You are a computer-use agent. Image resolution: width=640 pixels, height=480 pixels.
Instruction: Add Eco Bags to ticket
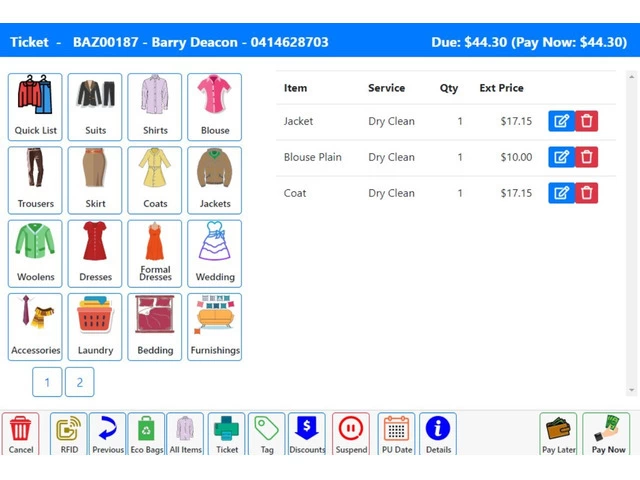(x=146, y=435)
